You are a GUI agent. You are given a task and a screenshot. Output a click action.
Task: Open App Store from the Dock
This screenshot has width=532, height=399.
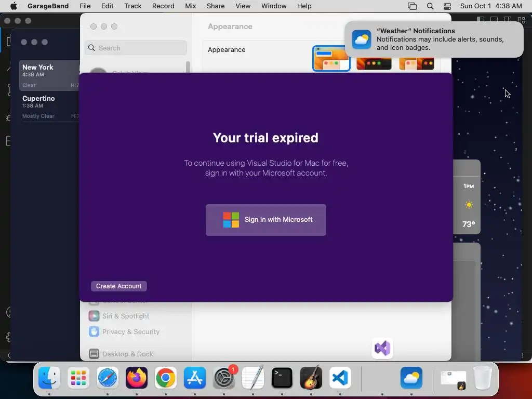pyautogui.click(x=195, y=378)
